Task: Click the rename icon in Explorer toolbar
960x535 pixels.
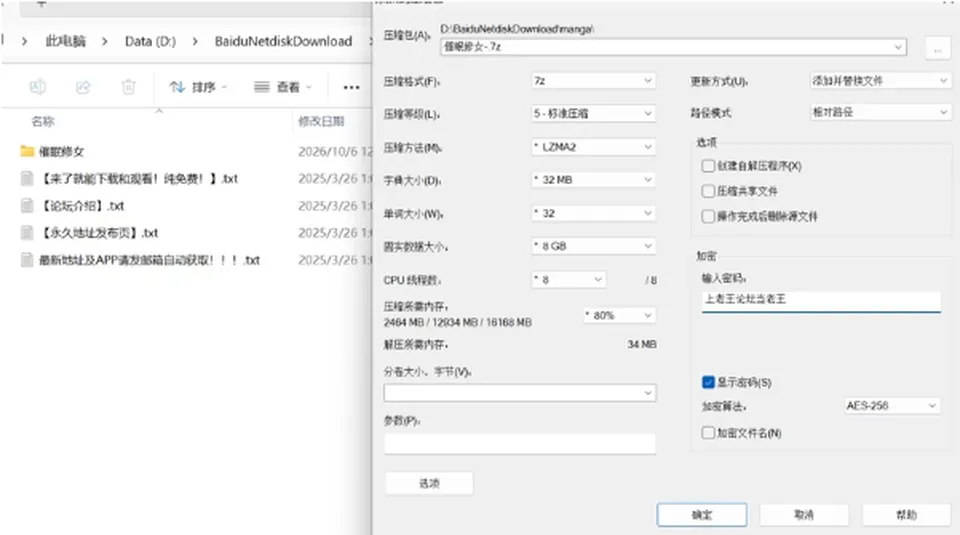Action: tap(38, 87)
